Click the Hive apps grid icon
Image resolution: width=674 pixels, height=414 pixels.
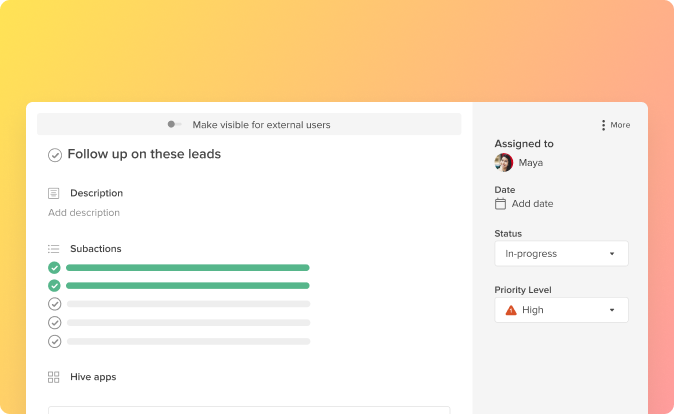53,377
